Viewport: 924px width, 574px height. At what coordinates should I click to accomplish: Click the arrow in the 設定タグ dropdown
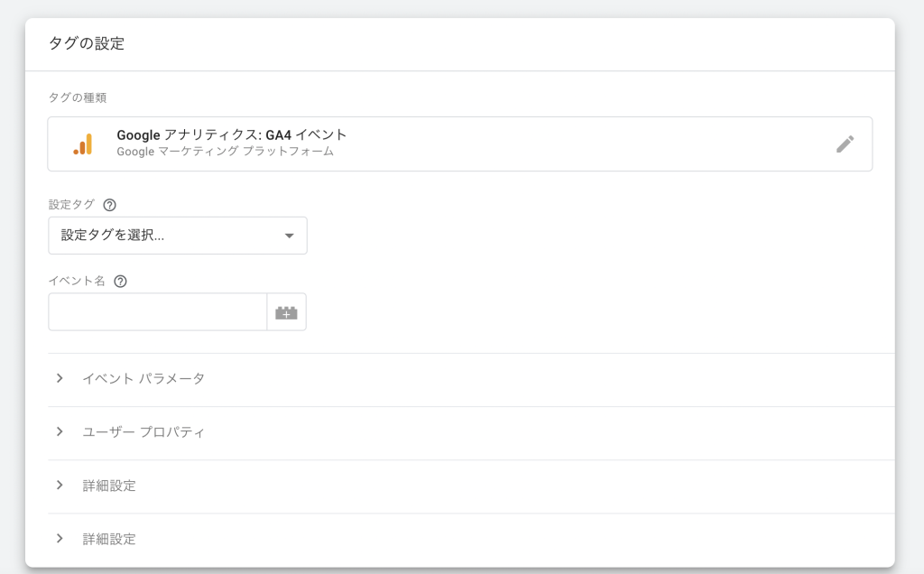coord(289,236)
